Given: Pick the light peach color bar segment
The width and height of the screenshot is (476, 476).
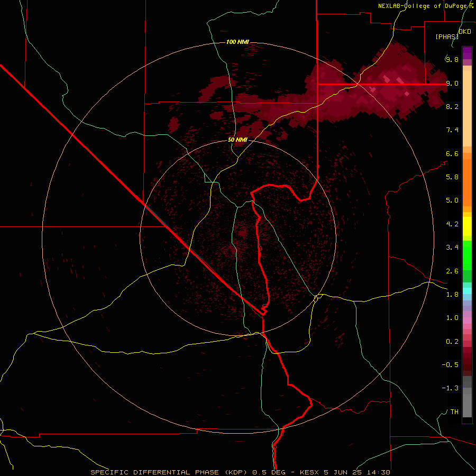Looking at the screenshot, I should [467, 108].
